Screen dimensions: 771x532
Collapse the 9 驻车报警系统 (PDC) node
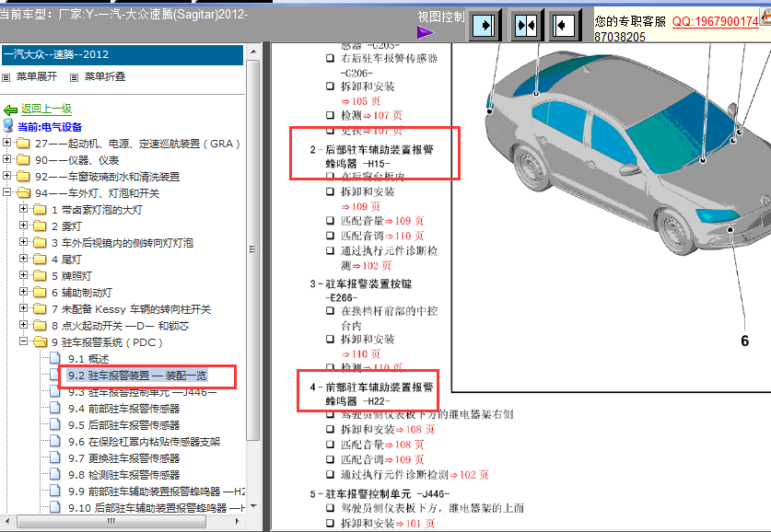click(x=23, y=341)
